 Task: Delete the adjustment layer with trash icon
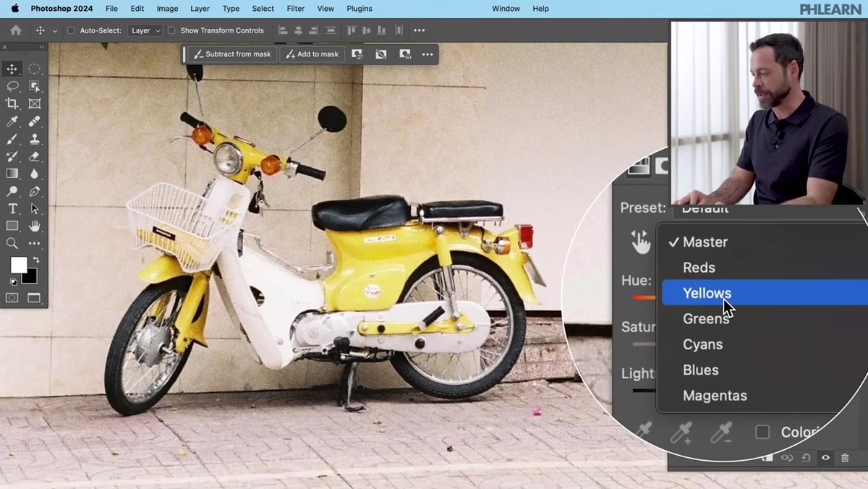click(x=845, y=458)
